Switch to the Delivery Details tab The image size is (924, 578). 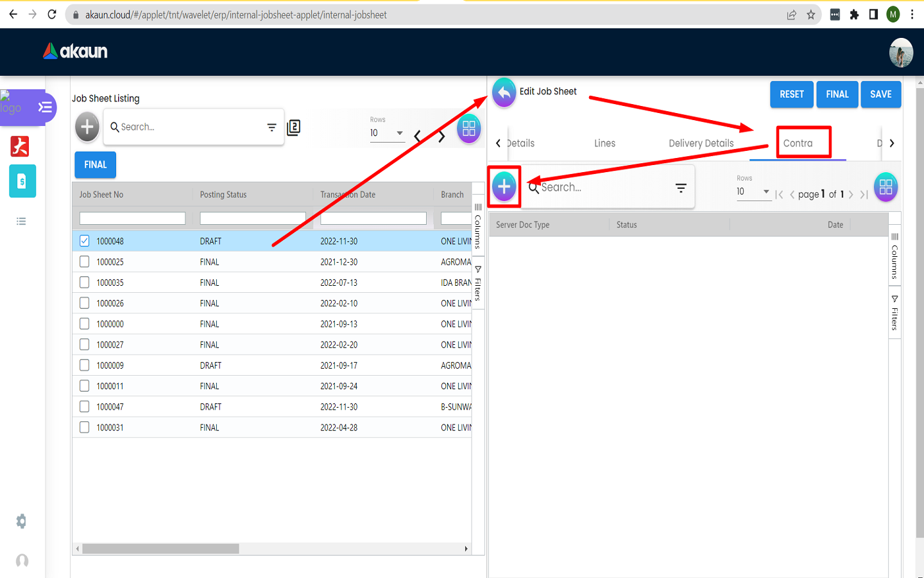[x=701, y=143]
